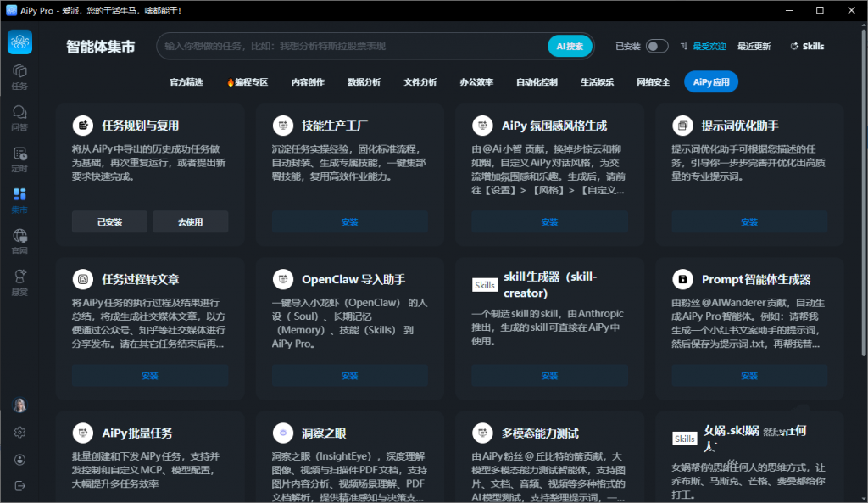Click the vertical scrollbar on right edge
868x503 pixels.
coord(864,193)
